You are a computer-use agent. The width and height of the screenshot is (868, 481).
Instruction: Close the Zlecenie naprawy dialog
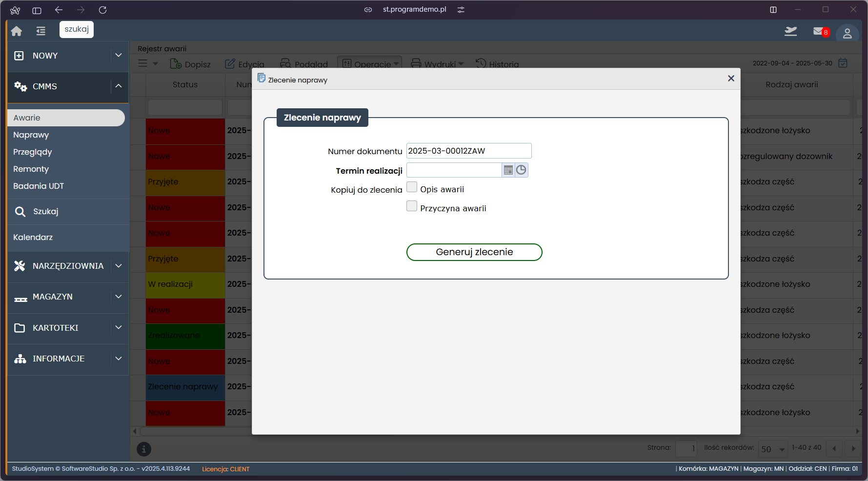tap(730, 79)
